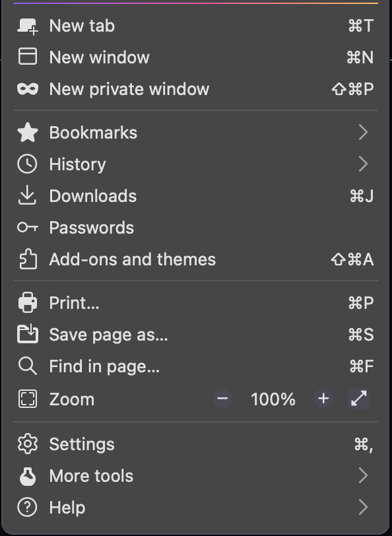392x536 pixels.
Task: Click the Add-ons puzzle piece icon
Action: pyautogui.click(x=27, y=259)
